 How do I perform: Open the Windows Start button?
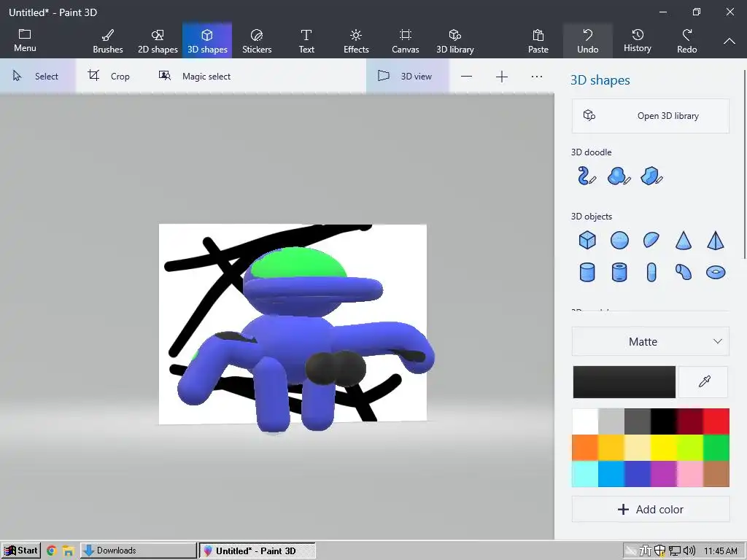click(21, 551)
